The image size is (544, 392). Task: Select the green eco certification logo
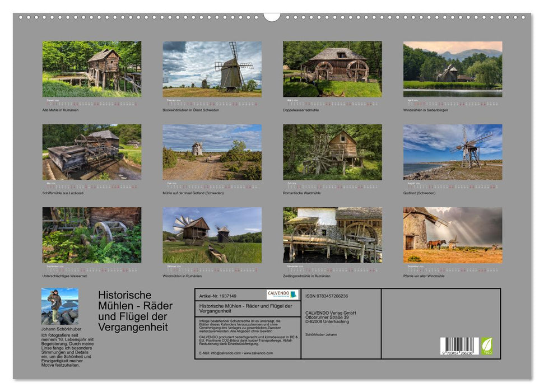(488, 346)
